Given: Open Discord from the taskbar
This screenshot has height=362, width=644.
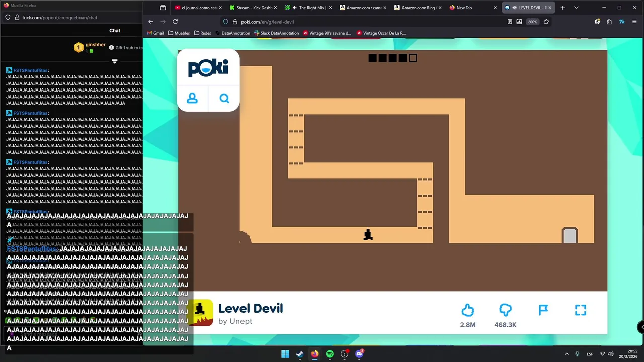Looking at the screenshot, I should (x=359, y=354).
